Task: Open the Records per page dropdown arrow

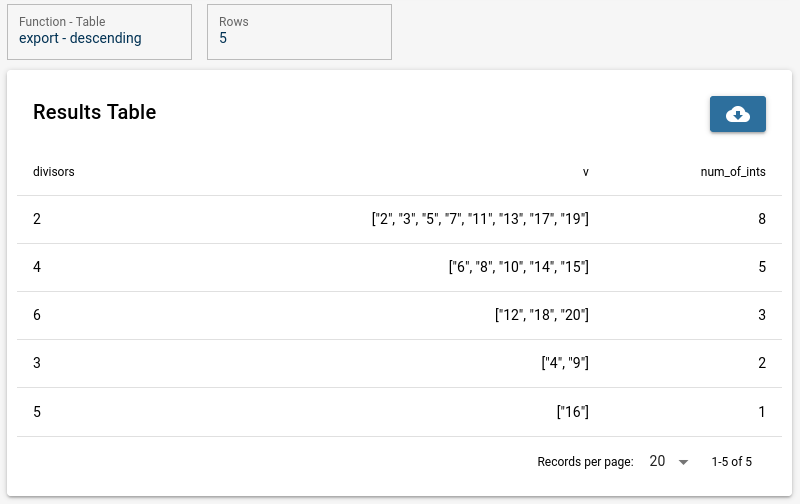Action: pyautogui.click(x=683, y=462)
